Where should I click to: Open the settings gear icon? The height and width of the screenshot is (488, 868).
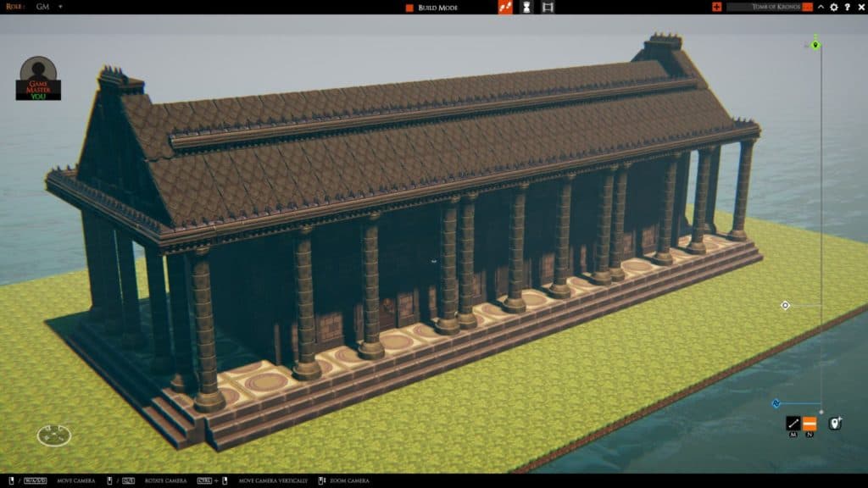(x=834, y=8)
